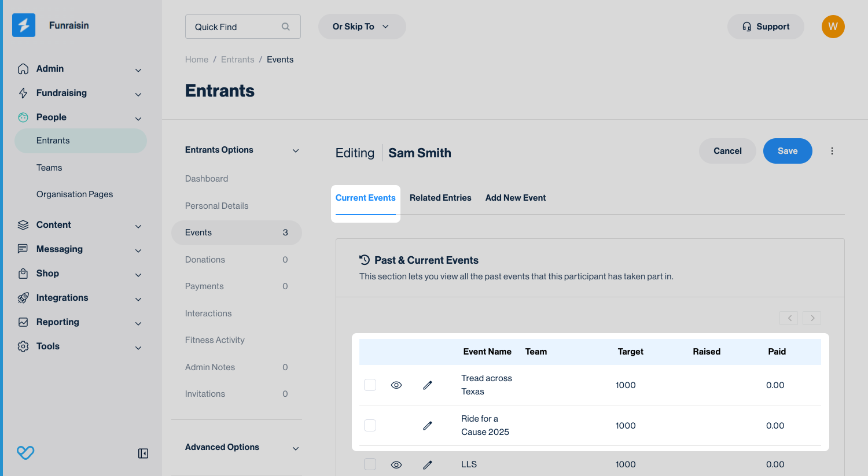Open the Add New Event tab

(515, 198)
